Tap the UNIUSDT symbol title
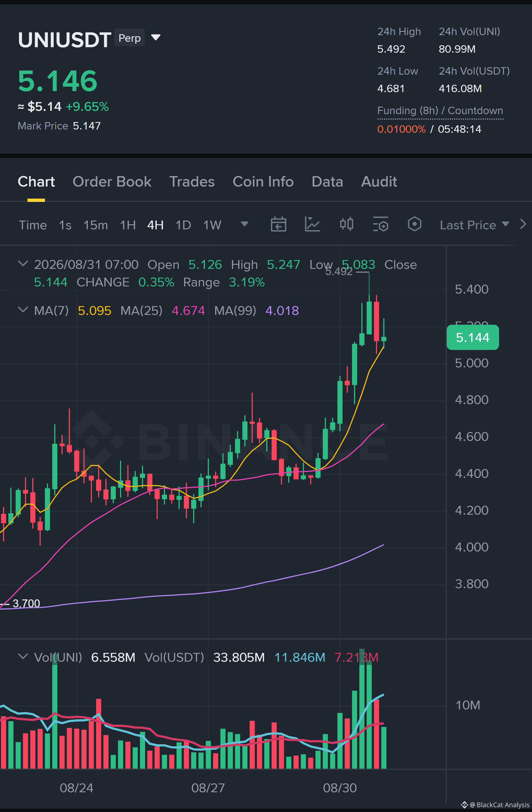This screenshot has height=812, width=532. [64, 40]
